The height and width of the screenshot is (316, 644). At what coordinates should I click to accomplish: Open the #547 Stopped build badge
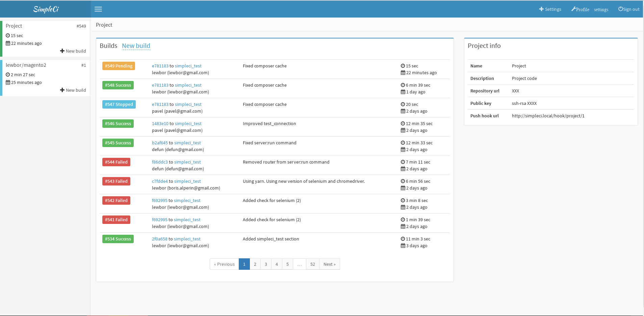pos(119,104)
